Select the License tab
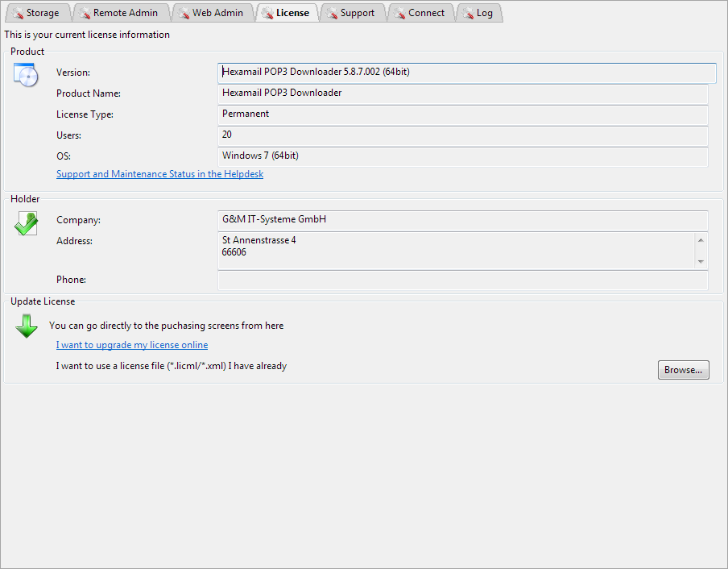The width and height of the screenshot is (728, 569). pyautogui.click(x=287, y=13)
